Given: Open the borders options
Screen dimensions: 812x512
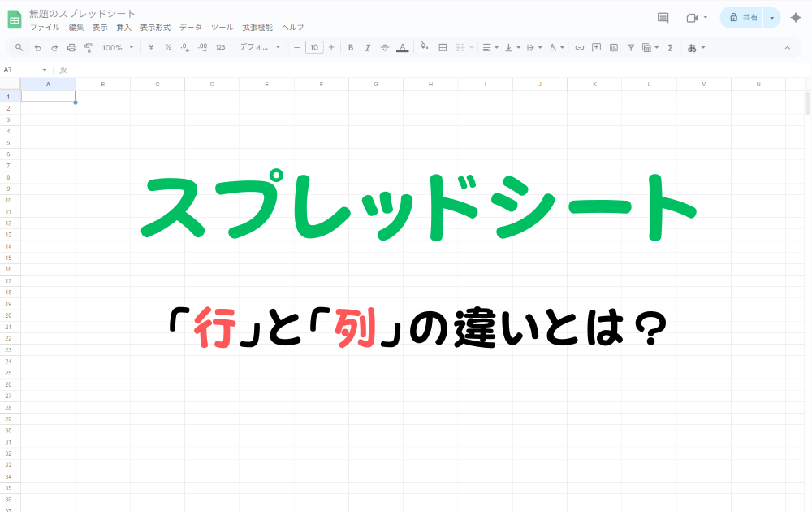Looking at the screenshot, I should pos(443,47).
